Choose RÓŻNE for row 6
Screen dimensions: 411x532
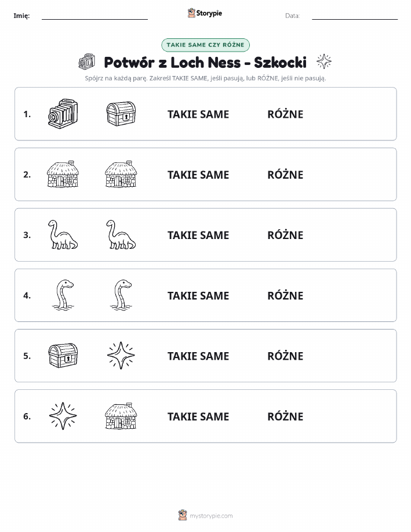pos(285,416)
